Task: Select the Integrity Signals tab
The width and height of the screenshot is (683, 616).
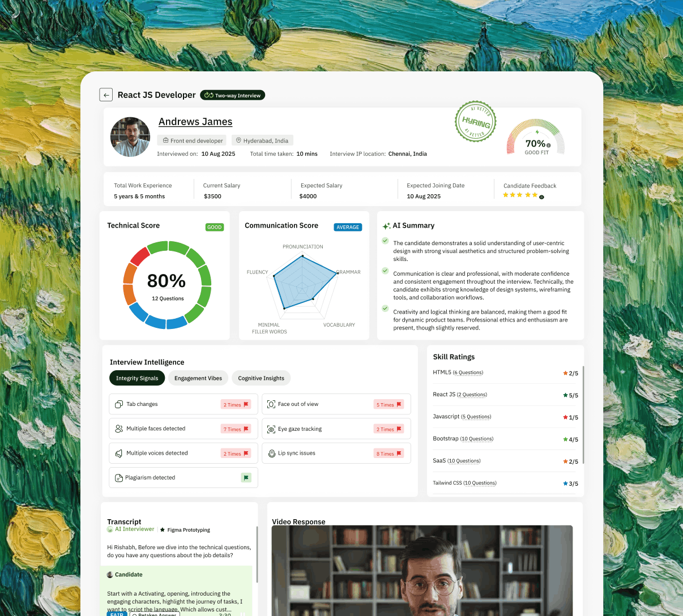Action: [137, 378]
